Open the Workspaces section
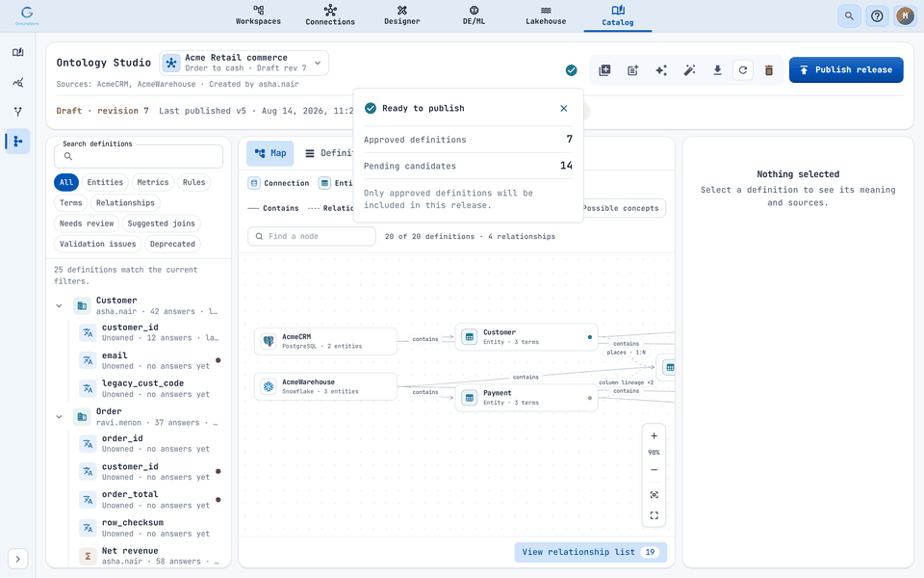Image resolution: width=924 pixels, height=578 pixels. click(x=258, y=15)
